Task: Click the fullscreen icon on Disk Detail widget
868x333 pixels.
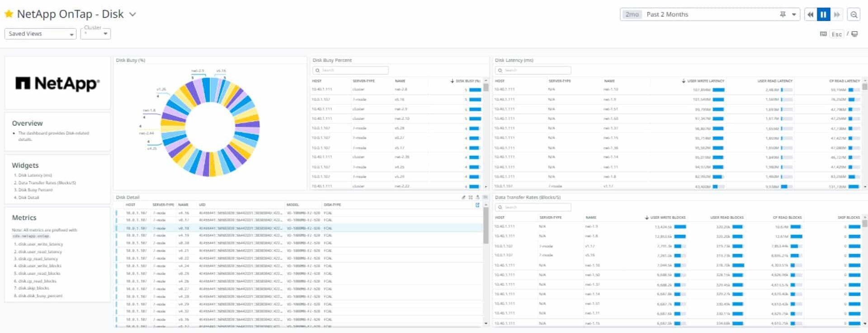Action: point(471,197)
